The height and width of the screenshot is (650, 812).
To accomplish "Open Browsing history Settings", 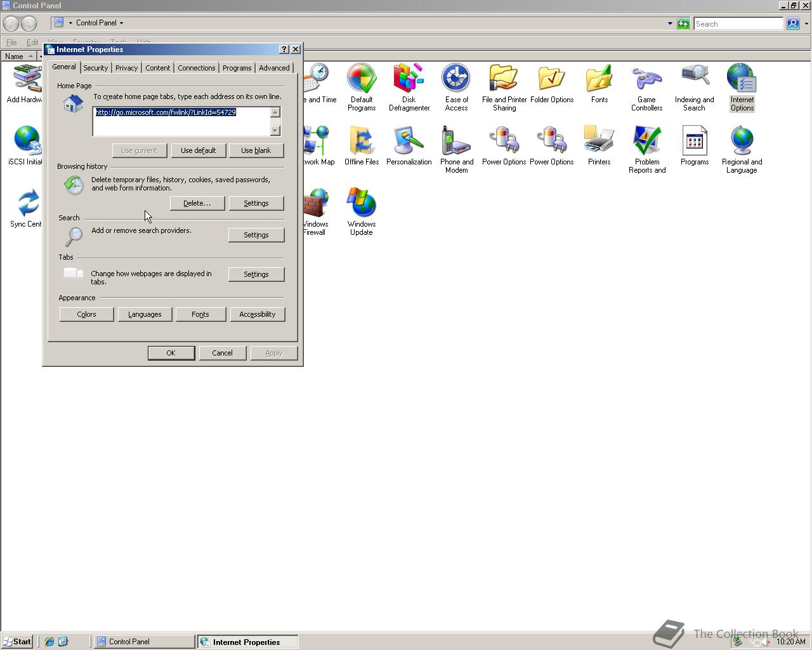I will [x=256, y=203].
